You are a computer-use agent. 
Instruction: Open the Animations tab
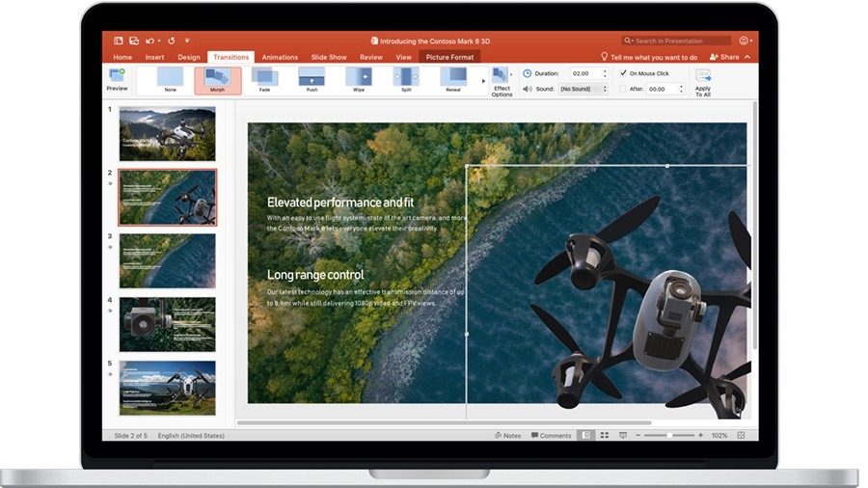point(280,57)
